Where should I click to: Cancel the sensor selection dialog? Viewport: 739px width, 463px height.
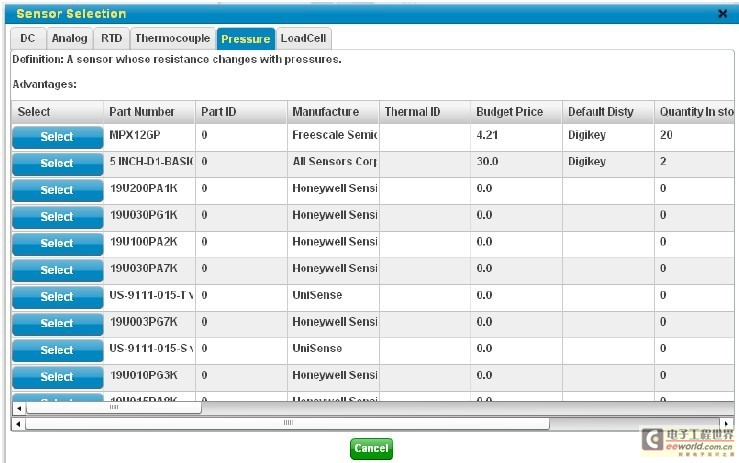click(371, 448)
